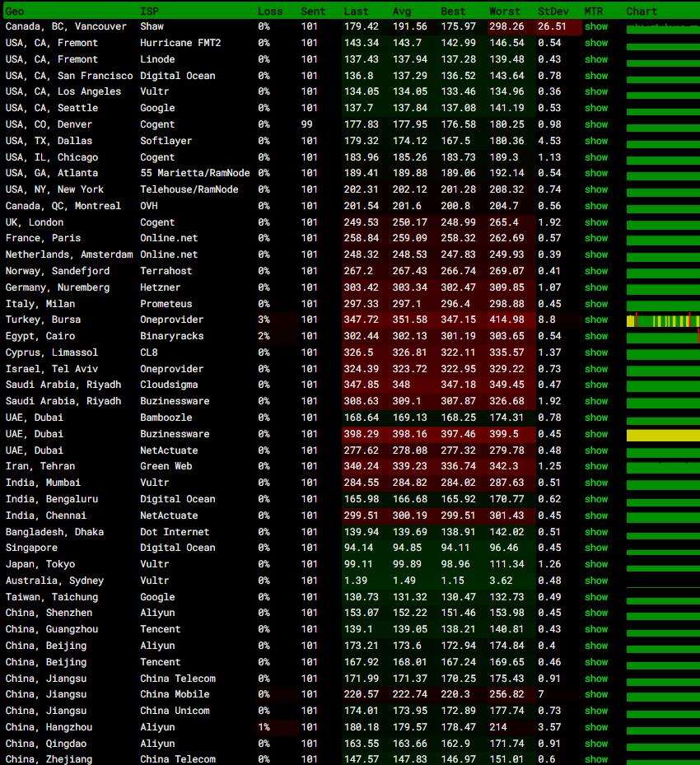Click the Loss column header
Viewport: 700px width, 765px height.
pyautogui.click(x=270, y=12)
